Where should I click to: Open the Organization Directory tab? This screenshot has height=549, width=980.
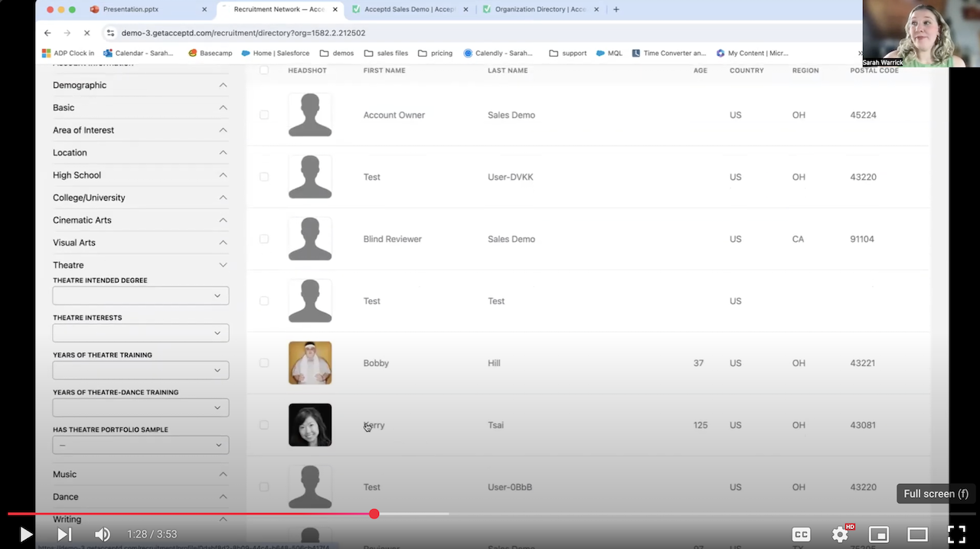click(540, 9)
